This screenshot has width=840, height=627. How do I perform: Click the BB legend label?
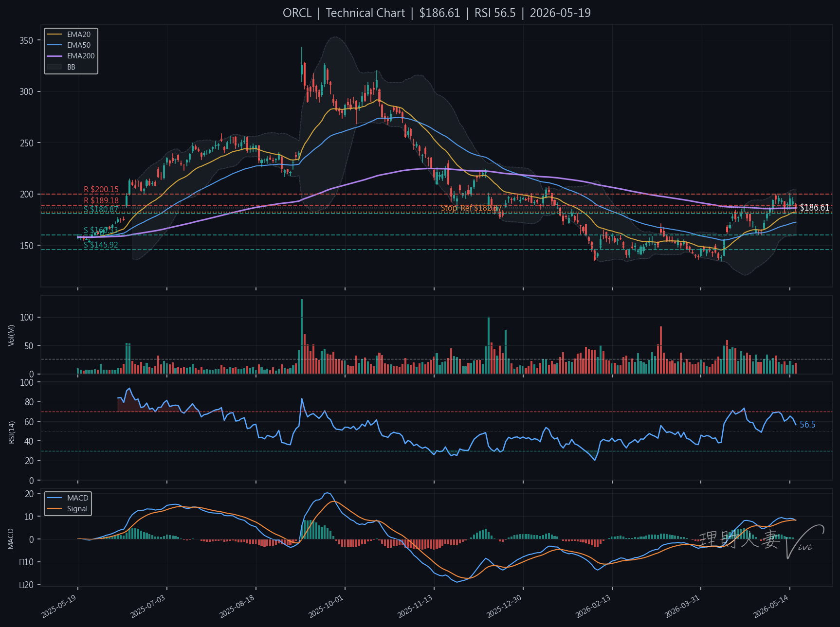[72, 67]
